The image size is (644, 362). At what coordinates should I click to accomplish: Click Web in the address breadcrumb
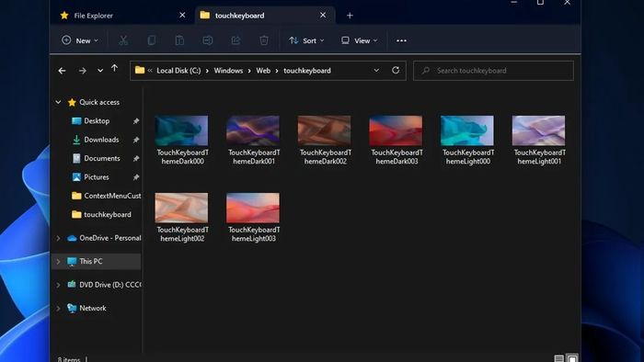[x=263, y=71]
